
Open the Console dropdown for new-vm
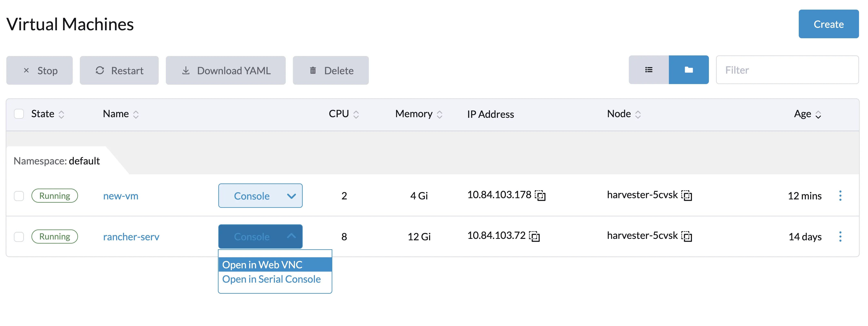260,195
